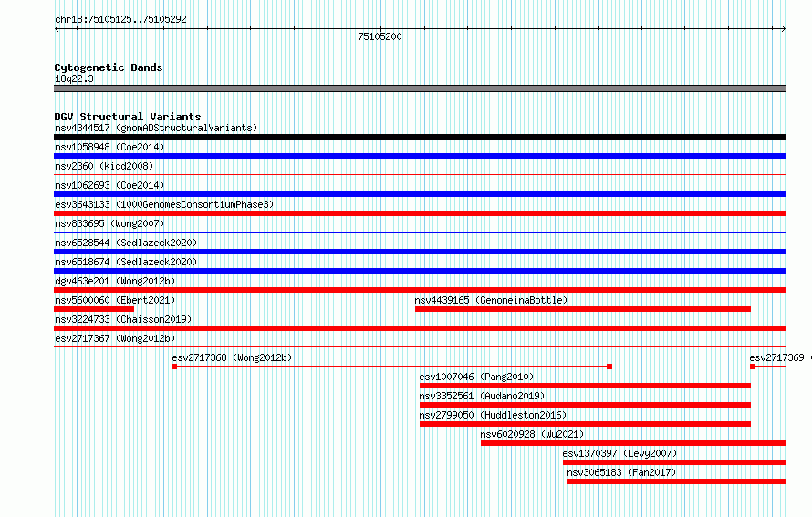Click the left arrow of the ruler
Screen dimensions: 812x517
[57, 29]
